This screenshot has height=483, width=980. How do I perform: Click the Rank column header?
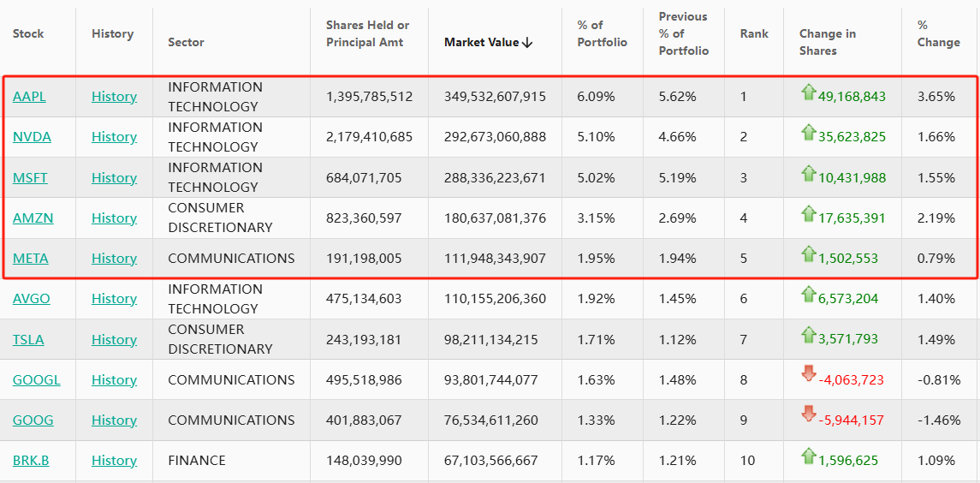point(754,33)
